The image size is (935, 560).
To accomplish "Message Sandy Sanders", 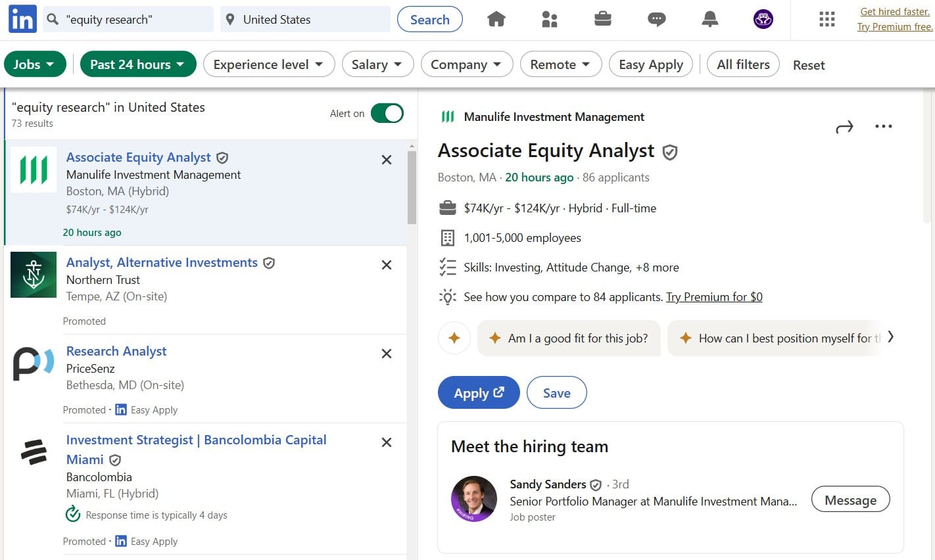I will tap(851, 500).
